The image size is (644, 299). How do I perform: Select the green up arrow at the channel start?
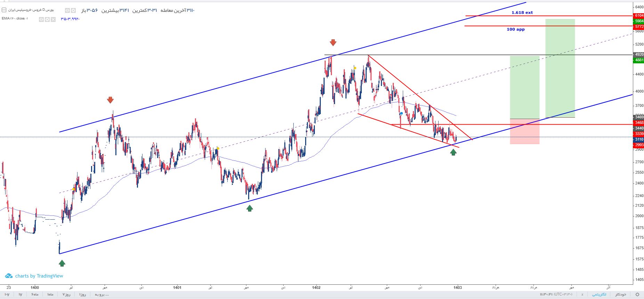tap(62, 263)
